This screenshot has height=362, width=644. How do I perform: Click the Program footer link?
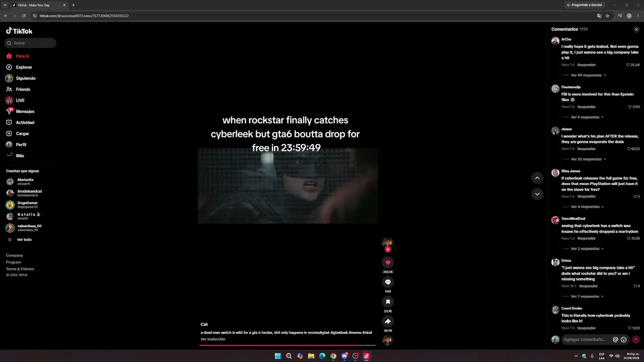coord(14,262)
